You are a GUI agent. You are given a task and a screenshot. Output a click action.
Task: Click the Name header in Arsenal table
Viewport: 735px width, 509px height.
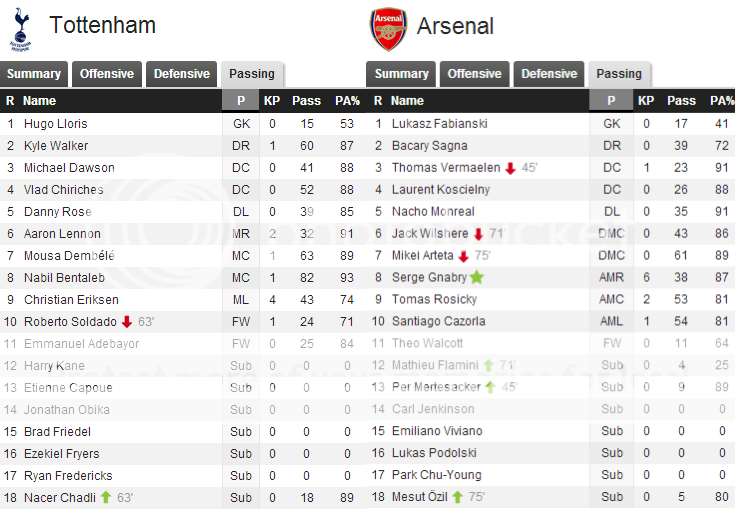(407, 101)
